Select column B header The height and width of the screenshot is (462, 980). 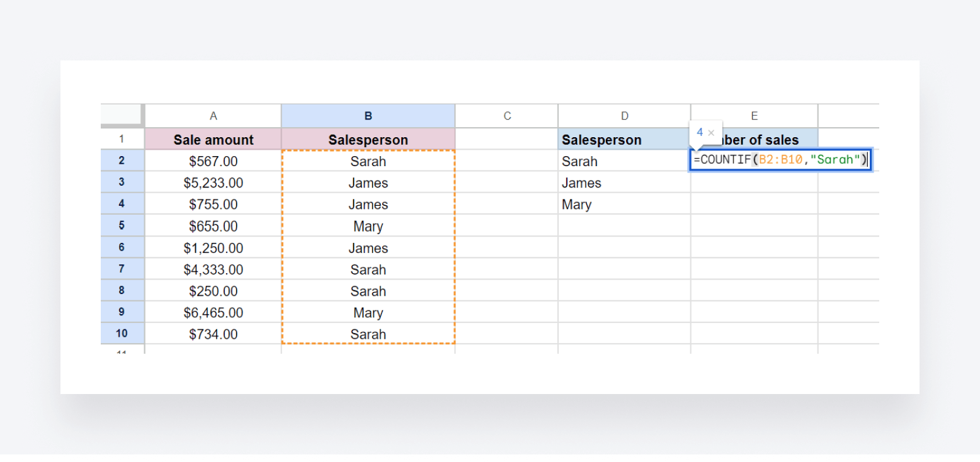[368, 116]
